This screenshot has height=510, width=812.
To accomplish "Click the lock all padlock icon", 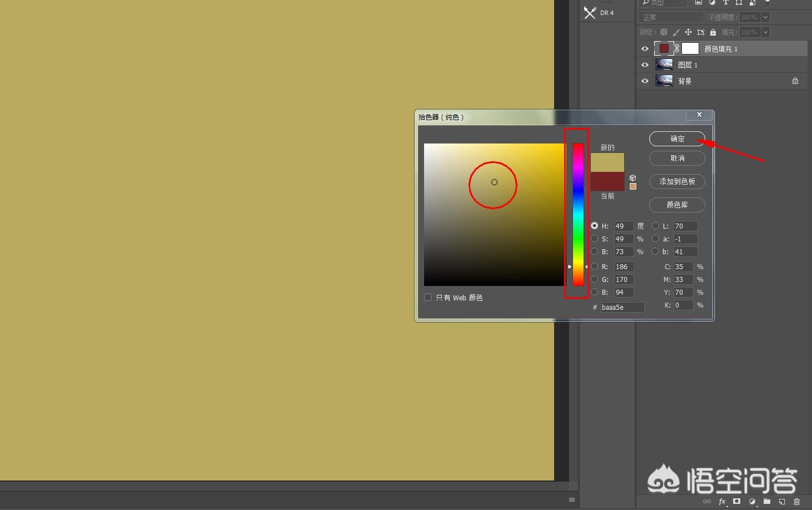I will click(713, 32).
